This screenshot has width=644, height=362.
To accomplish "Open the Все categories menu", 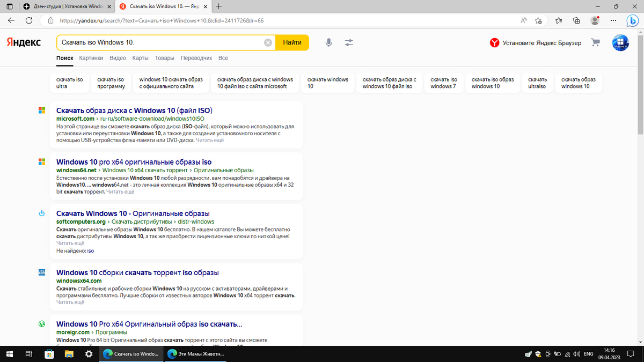I will [223, 58].
